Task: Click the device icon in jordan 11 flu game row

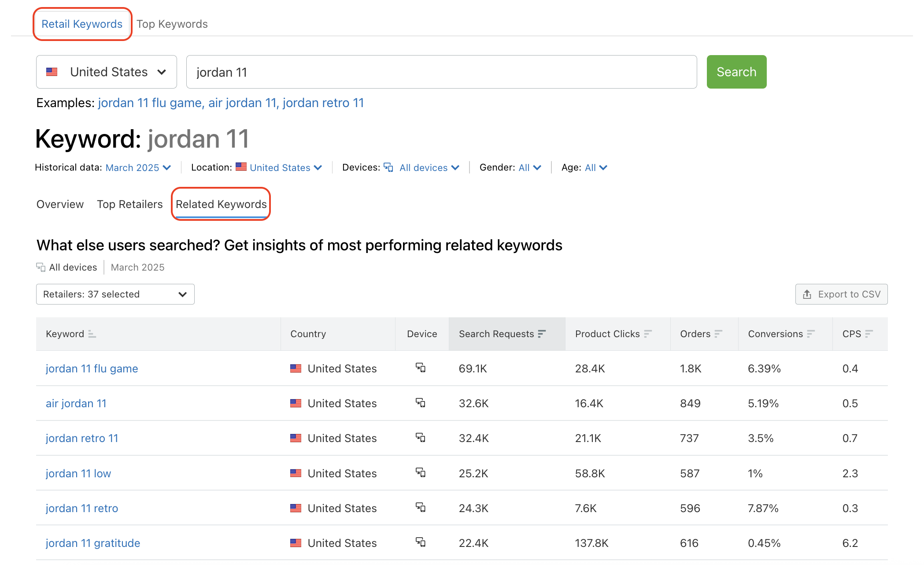Action: [421, 368]
